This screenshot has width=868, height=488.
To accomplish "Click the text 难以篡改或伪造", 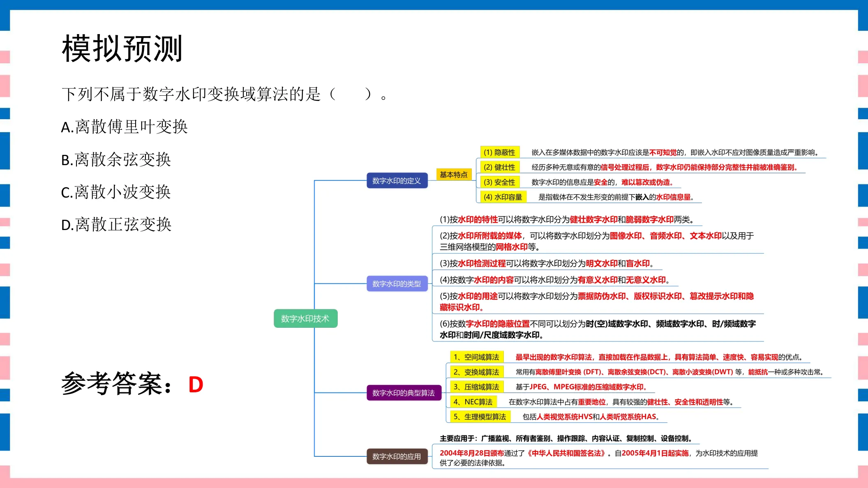I will 646,182.
